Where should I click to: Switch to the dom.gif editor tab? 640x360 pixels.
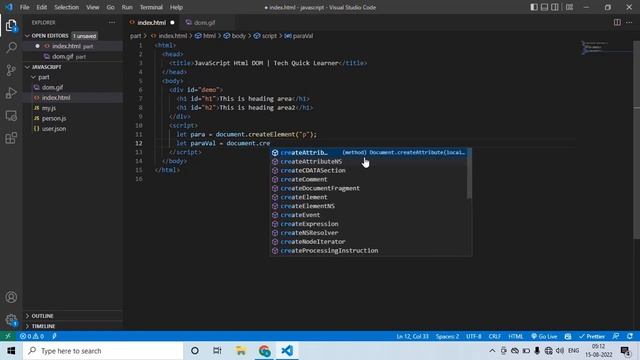pos(204,22)
